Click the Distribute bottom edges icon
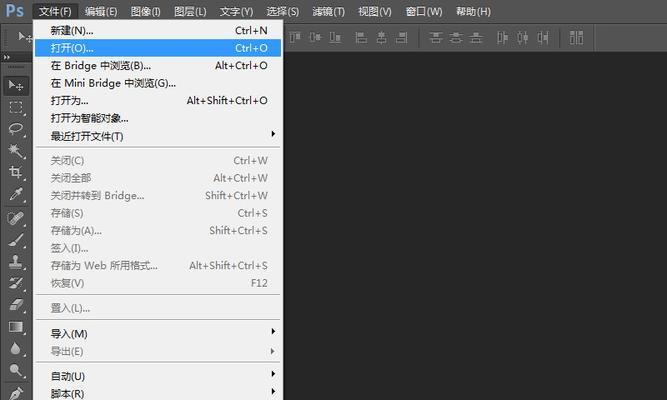The width and height of the screenshot is (667, 400). click(476, 38)
